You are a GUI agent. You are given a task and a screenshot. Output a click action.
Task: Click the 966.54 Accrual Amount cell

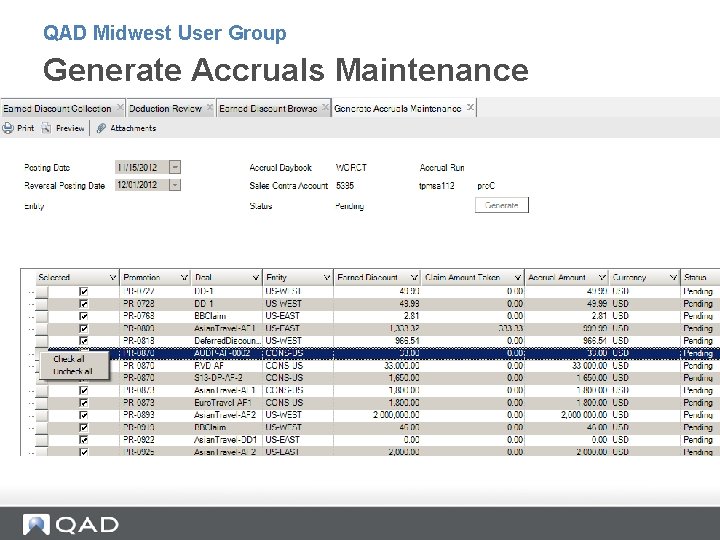pyautogui.click(x=567, y=341)
